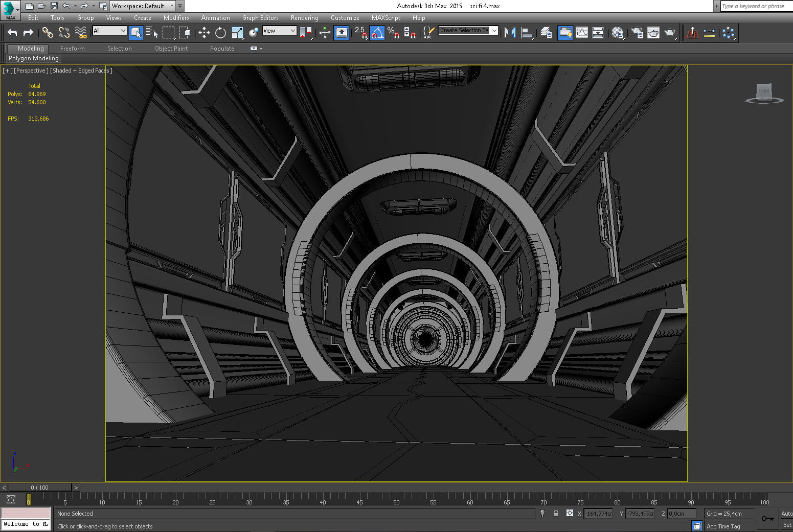793x532 pixels.
Task: Click the blue dots Array tool icon
Action: 729,33
